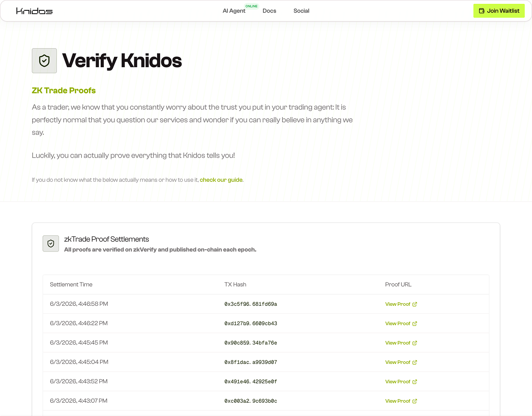The height and width of the screenshot is (416, 532).
Task: Select TX hash 0xc003a2. 9c693b0c
Action: [251, 401]
